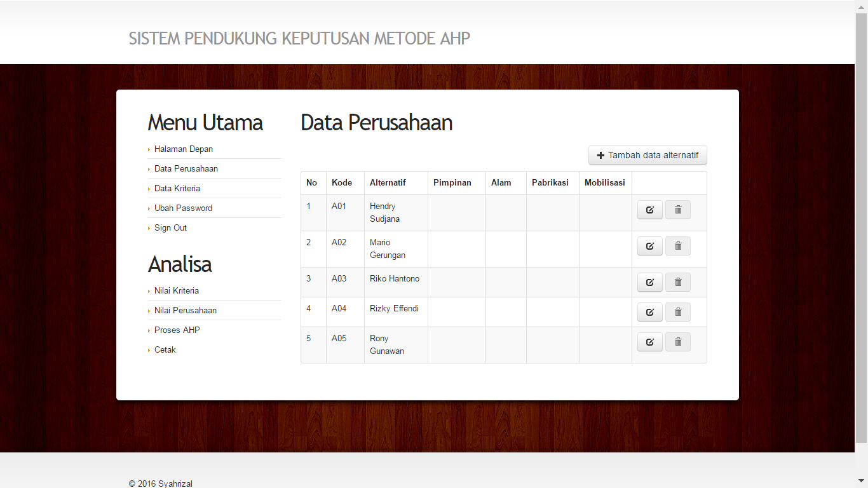The image size is (868, 488).
Task: Click the scrollbar down arrow
Action: (x=861, y=482)
